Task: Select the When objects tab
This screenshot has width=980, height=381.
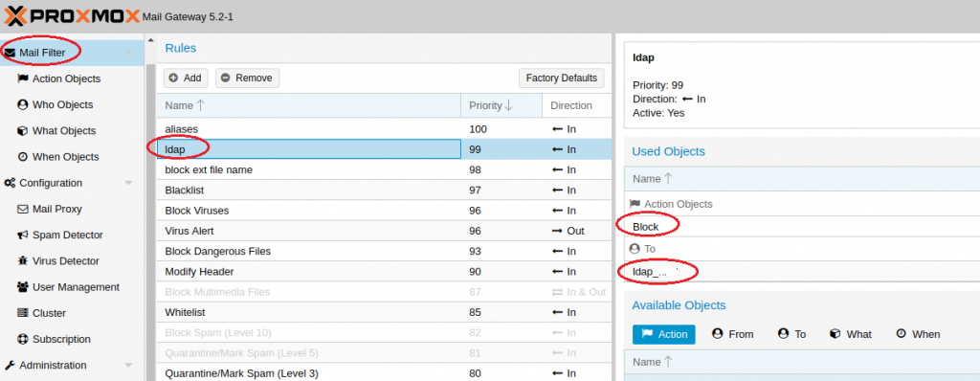Action: coord(918,334)
